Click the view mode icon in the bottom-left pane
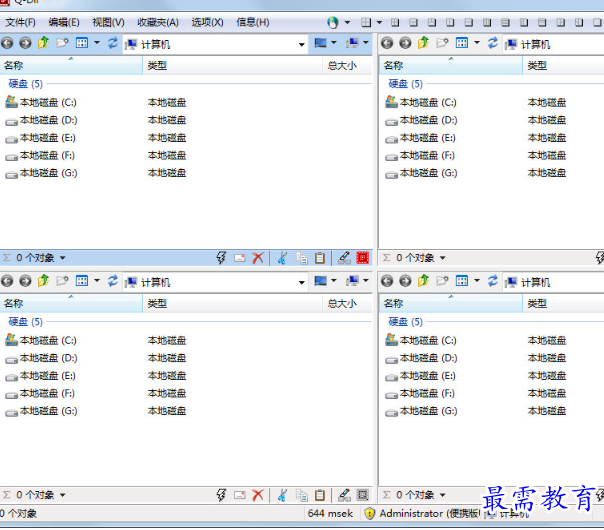This screenshot has width=604, height=530. (82, 281)
